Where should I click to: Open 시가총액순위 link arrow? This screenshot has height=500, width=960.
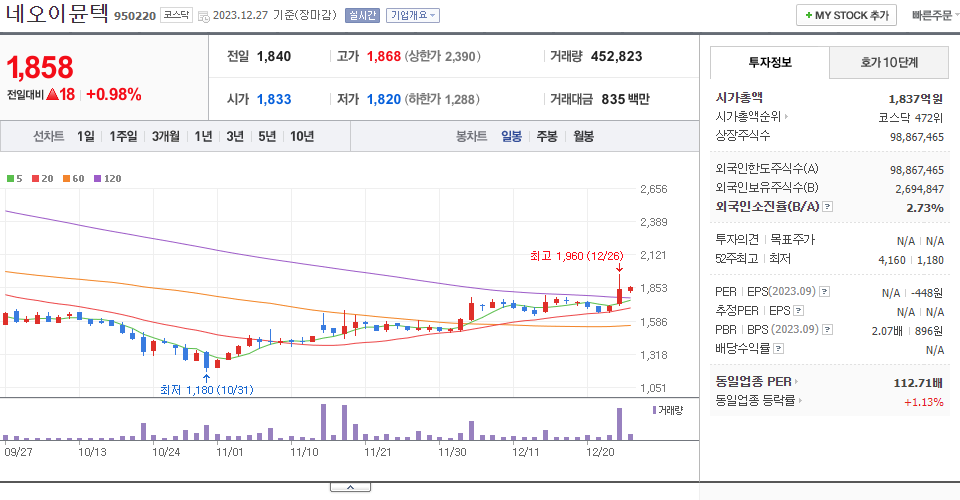786,116
